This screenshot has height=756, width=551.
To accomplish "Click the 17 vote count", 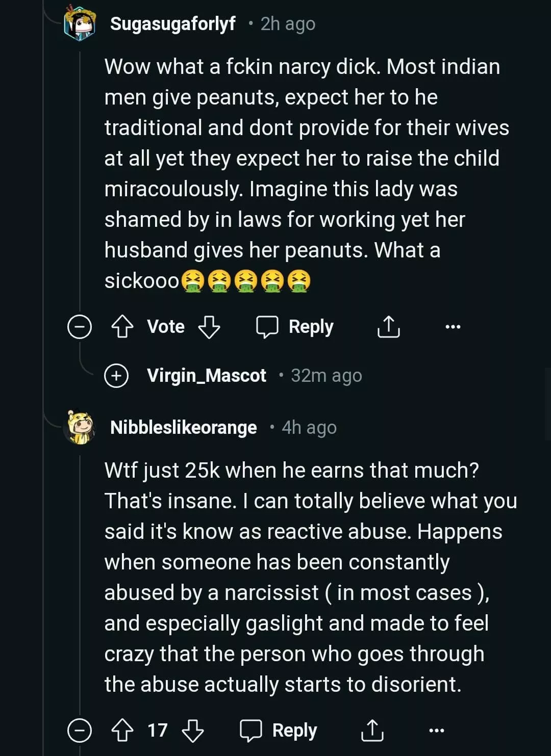I will [157, 731].
